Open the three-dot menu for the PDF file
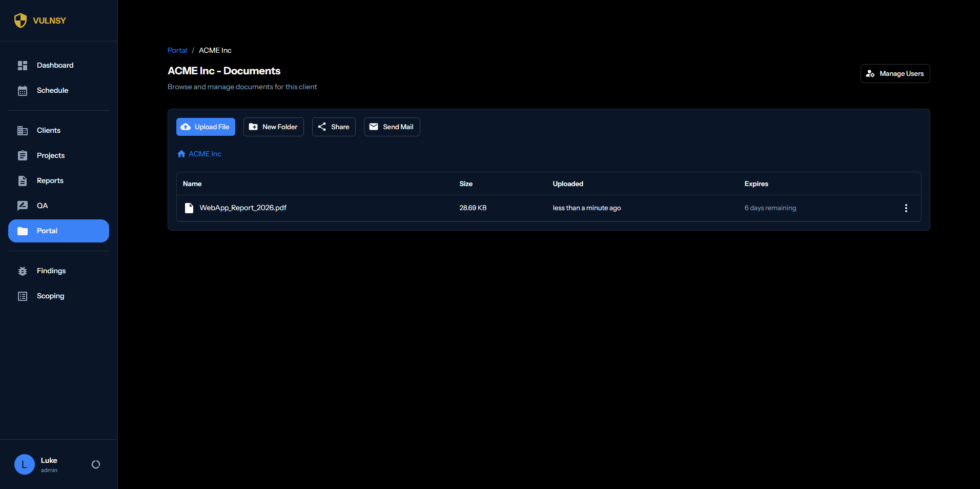The image size is (980, 489). pyautogui.click(x=906, y=208)
